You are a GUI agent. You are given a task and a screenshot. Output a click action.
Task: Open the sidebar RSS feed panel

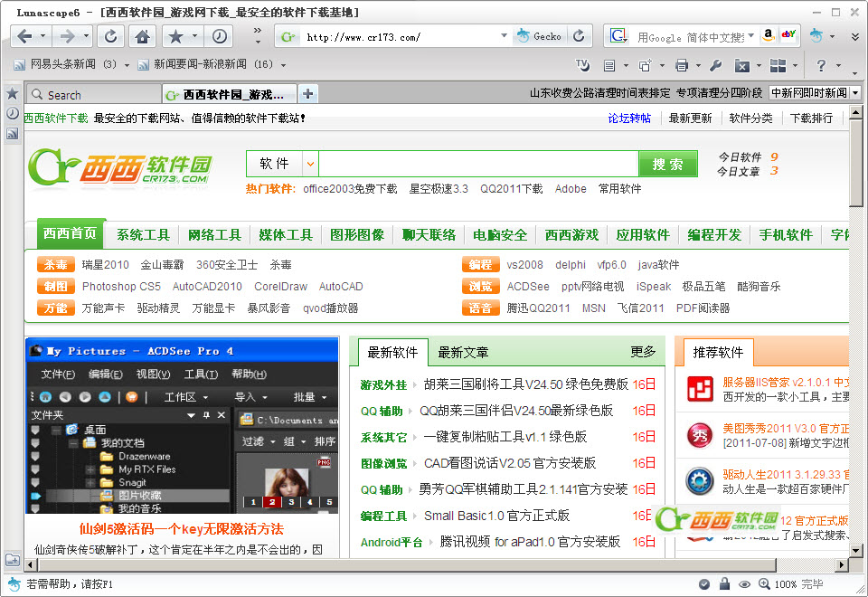tap(12, 134)
